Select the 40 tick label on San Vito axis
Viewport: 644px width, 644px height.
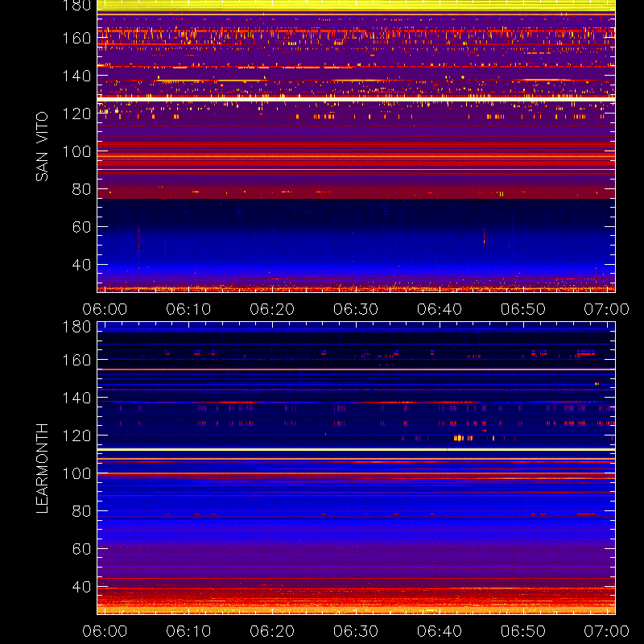pyautogui.click(x=82, y=265)
